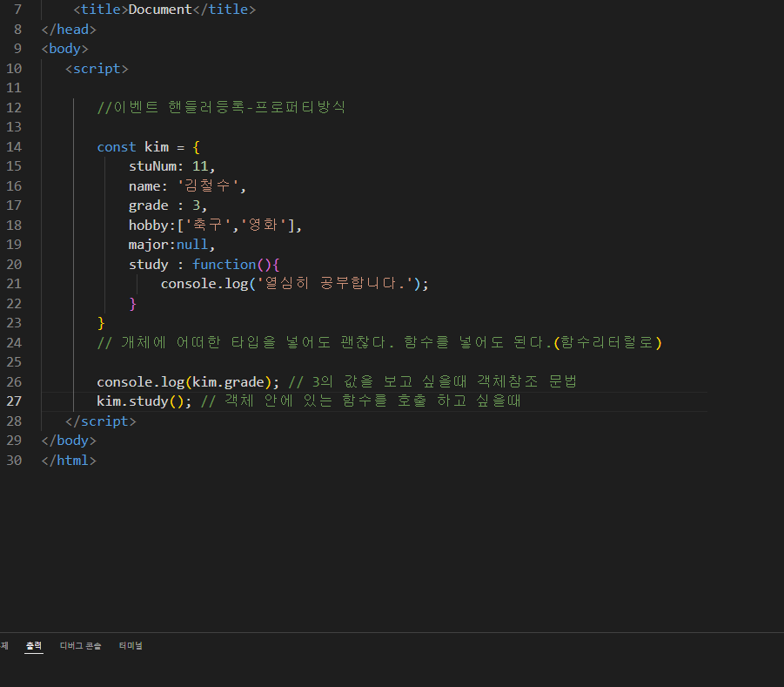Click the null value on line 19
The height and width of the screenshot is (687, 784).
[x=192, y=245]
